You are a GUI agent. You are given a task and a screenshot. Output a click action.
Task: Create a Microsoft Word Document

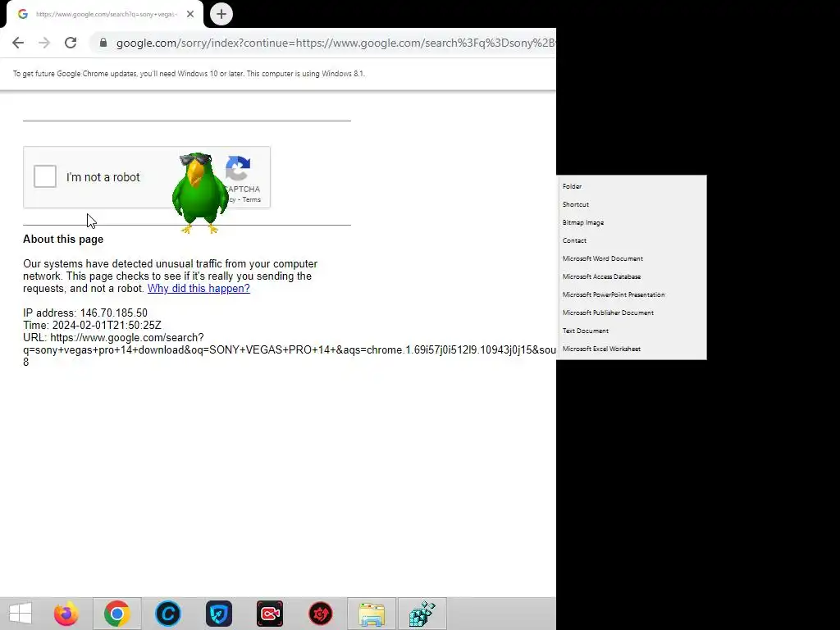pyautogui.click(x=632, y=258)
